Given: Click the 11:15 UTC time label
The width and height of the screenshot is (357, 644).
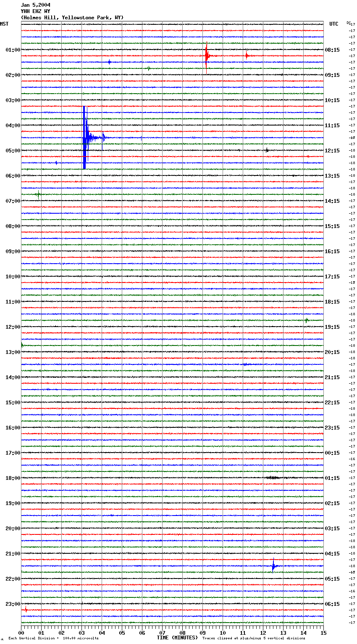Looking at the screenshot, I should [x=332, y=126].
